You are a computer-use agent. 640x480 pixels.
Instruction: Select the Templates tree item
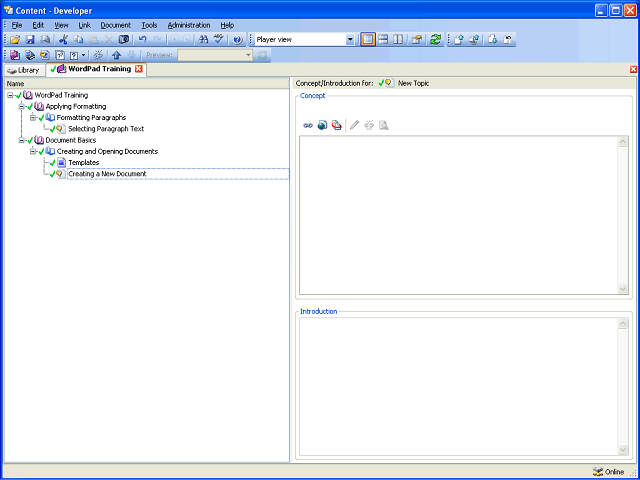point(84,162)
